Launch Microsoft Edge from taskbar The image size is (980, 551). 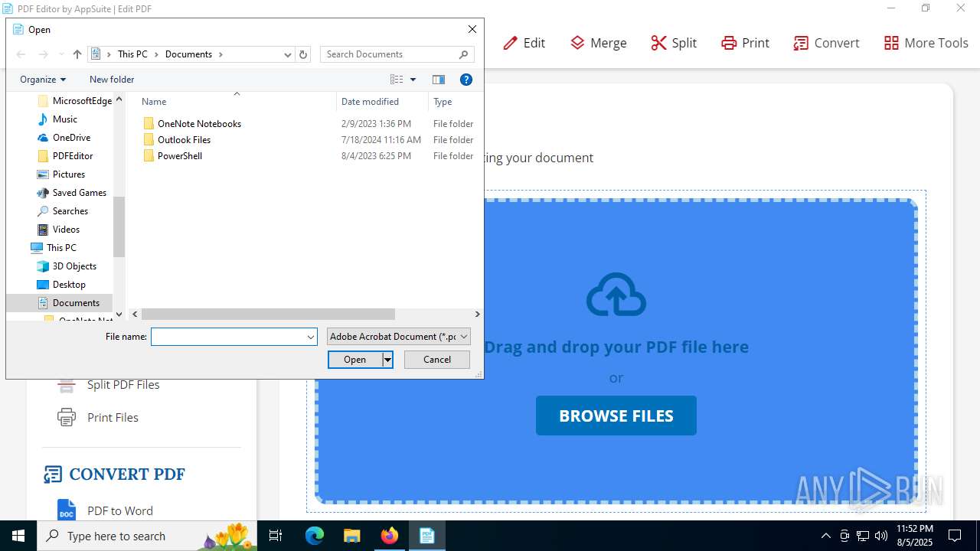click(x=315, y=536)
